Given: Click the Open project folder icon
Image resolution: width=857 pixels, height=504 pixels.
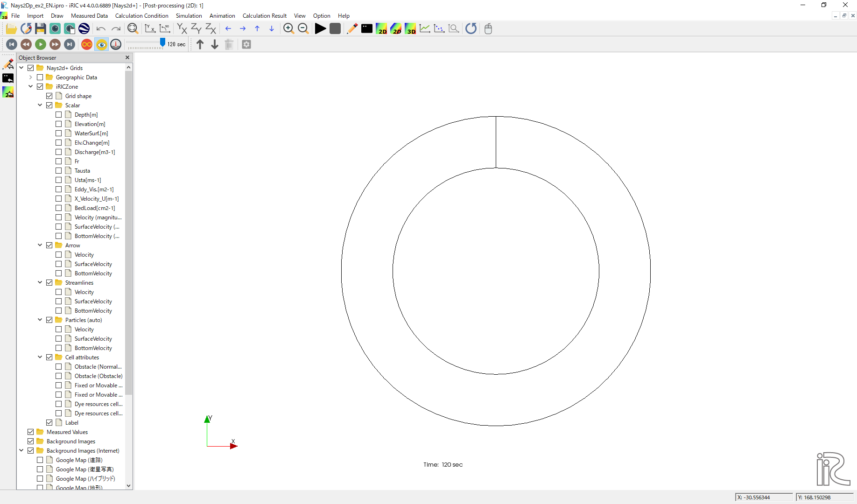Looking at the screenshot, I should click(11, 28).
